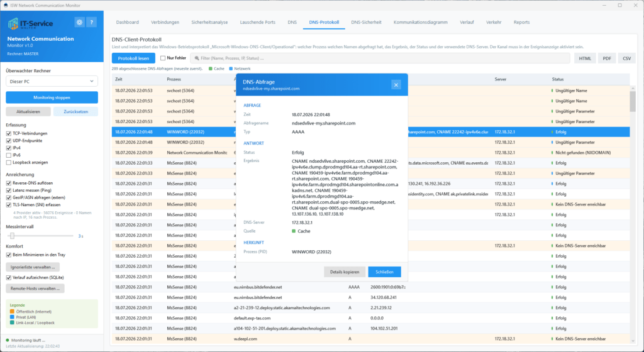Open settings via the gear icon

click(79, 22)
